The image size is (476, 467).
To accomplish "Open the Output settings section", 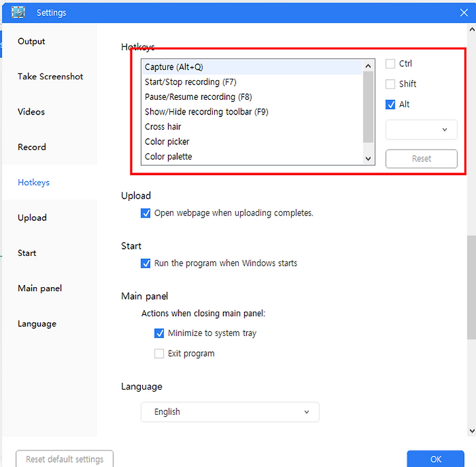I will tap(31, 41).
